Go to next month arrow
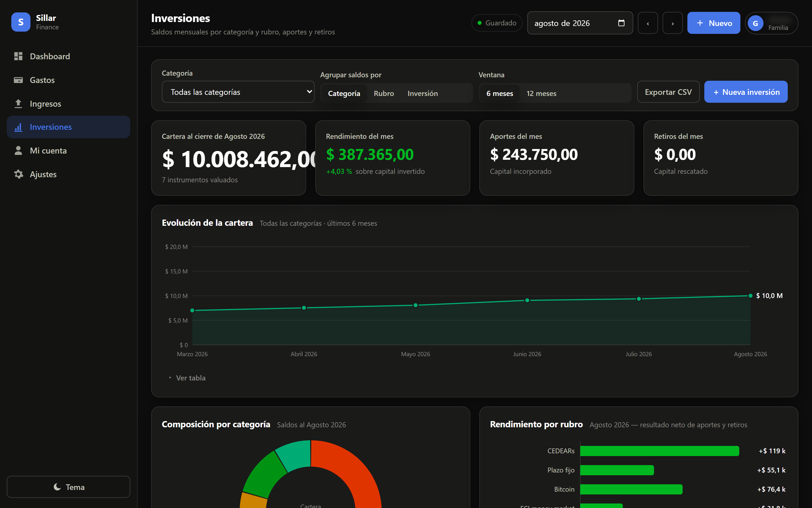812x508 pixels. [672, 23]
